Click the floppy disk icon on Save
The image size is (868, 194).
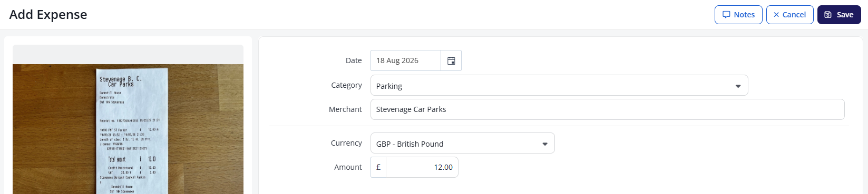828,15
